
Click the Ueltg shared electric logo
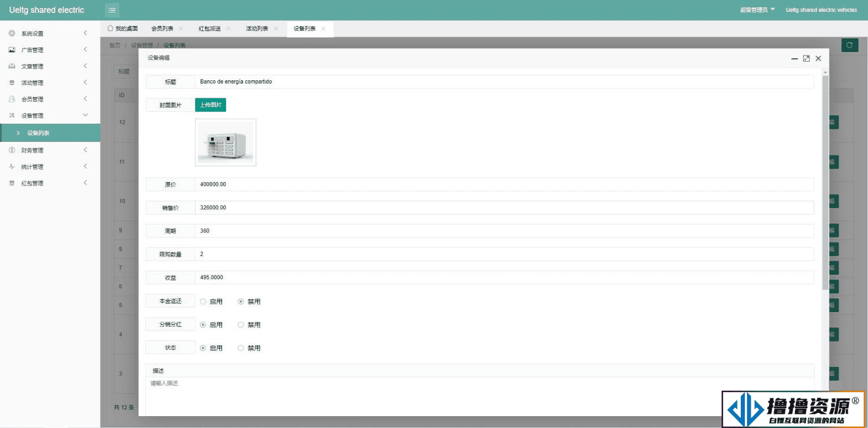pyautogui.click(x=47, y=10)
